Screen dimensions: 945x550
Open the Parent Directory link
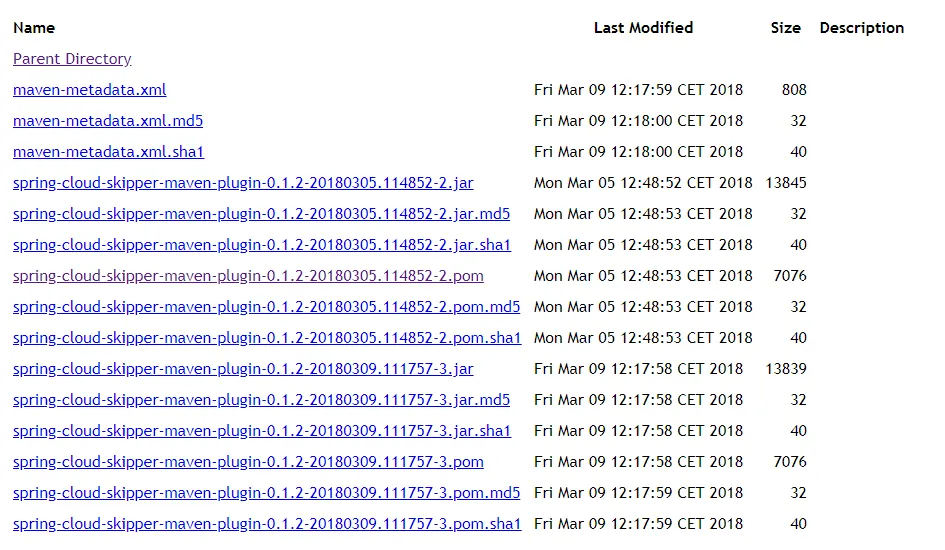[x=72, y=59]
